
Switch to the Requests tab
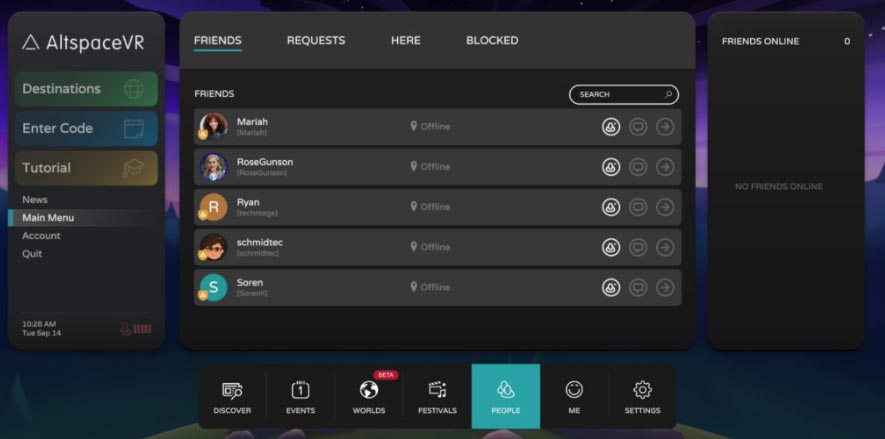pos(315,41)
